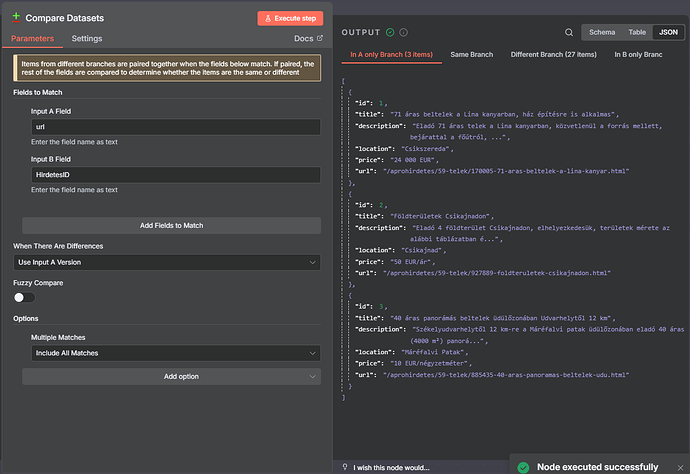Click the Compare Datasets node icon
This screenshot has width=690, height=474.
tap(16, 18)
